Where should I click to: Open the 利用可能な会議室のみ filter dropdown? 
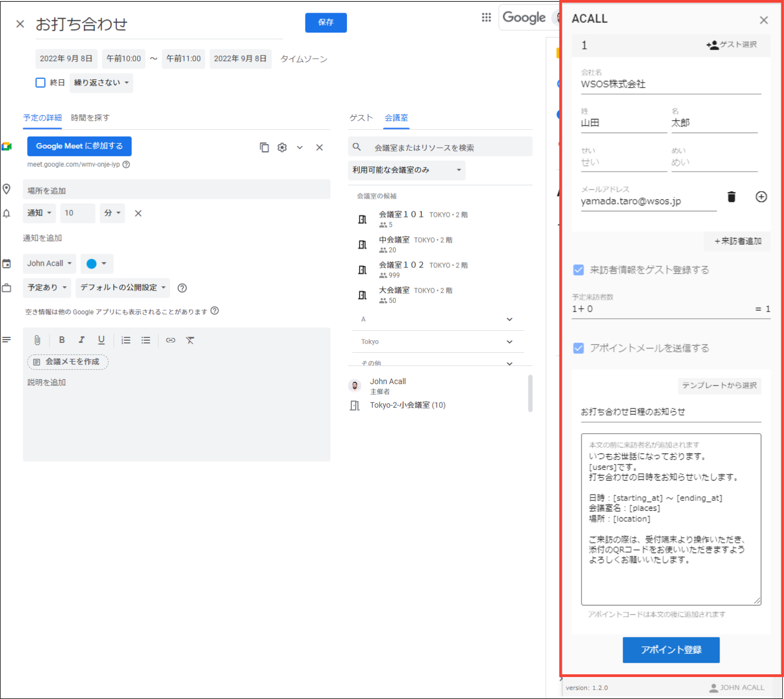407,170
